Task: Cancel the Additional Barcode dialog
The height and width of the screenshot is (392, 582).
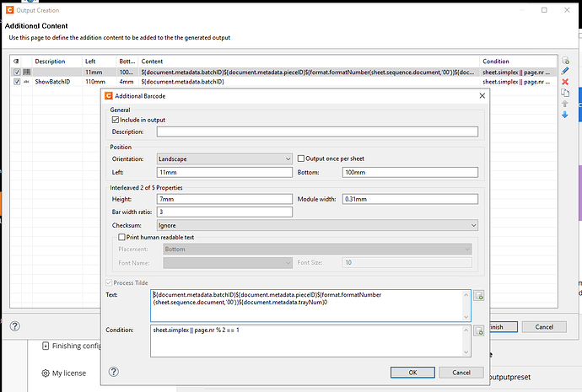Action: pyautogui.click(x=461, y=373)
